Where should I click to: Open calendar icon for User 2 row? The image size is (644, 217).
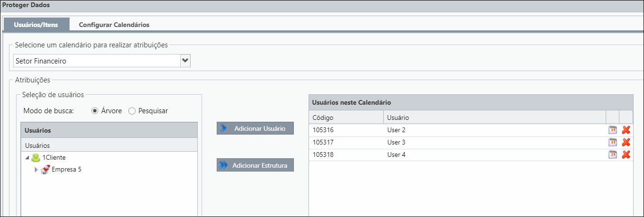613,130
